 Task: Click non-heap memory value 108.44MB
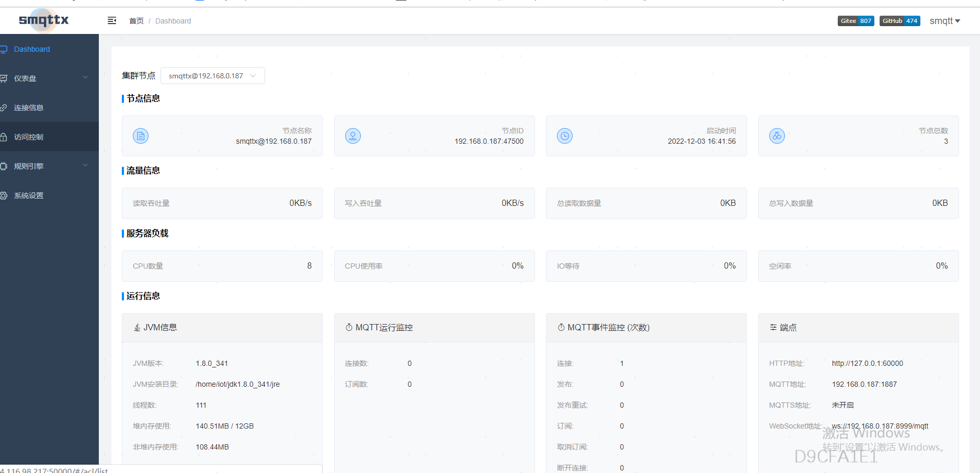click(212, 447)
